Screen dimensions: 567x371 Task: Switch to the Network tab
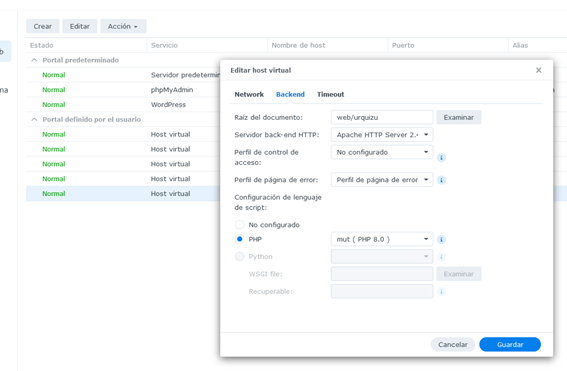tap(249, 94)
